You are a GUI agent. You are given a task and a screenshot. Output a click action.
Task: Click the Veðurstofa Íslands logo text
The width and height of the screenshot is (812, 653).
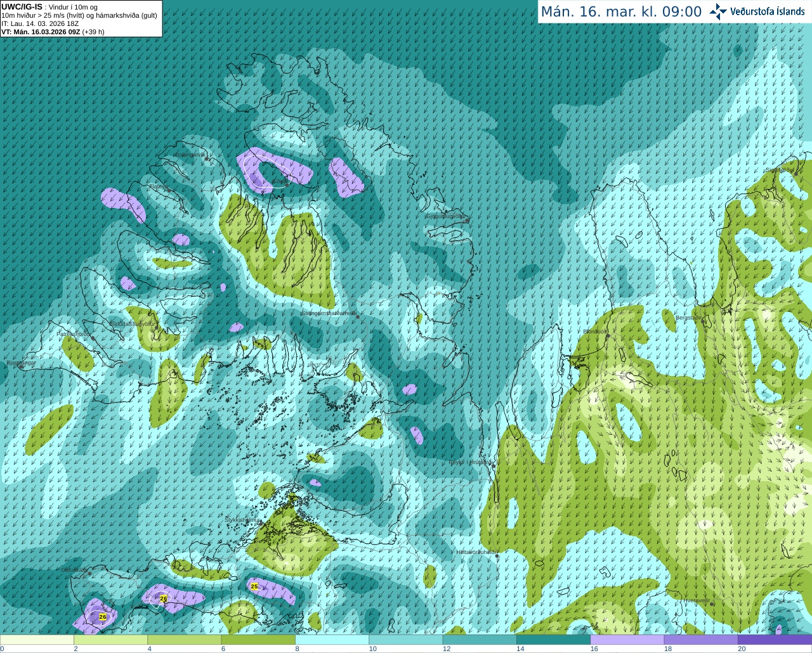point(768,11)
